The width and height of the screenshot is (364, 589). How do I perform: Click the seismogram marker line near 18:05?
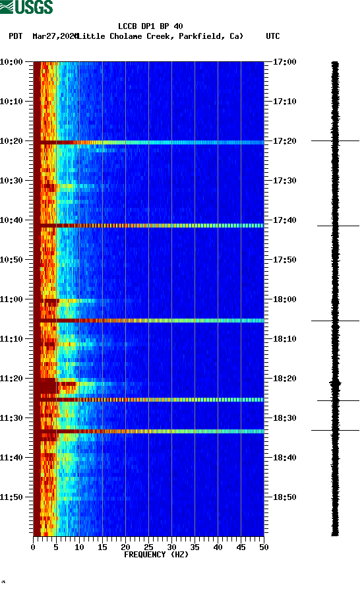tap(335, 321)
